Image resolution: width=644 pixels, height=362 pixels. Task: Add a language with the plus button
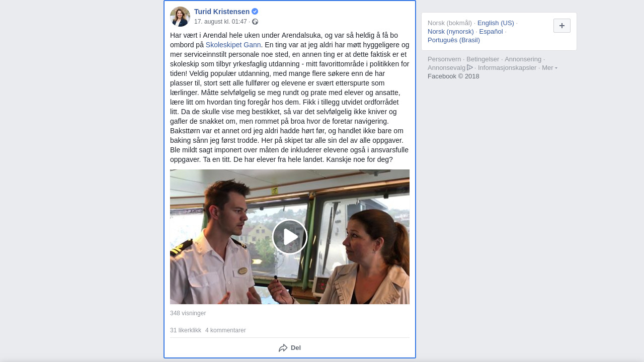562,26
